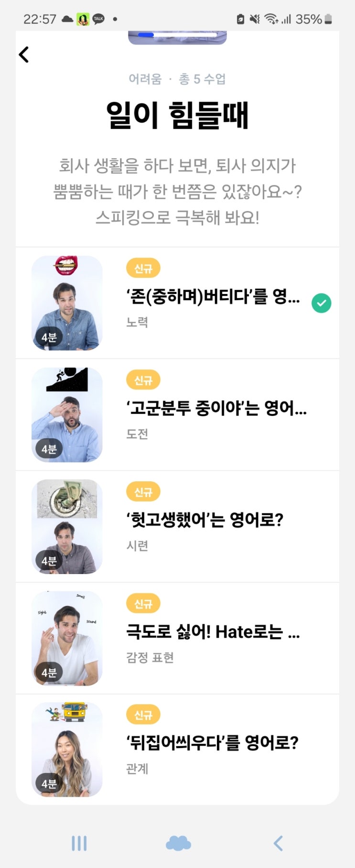Viewport: 355px width, 868px height.
Task: Tap the 신규 badge on first lesson
Action: coord(143,268)
